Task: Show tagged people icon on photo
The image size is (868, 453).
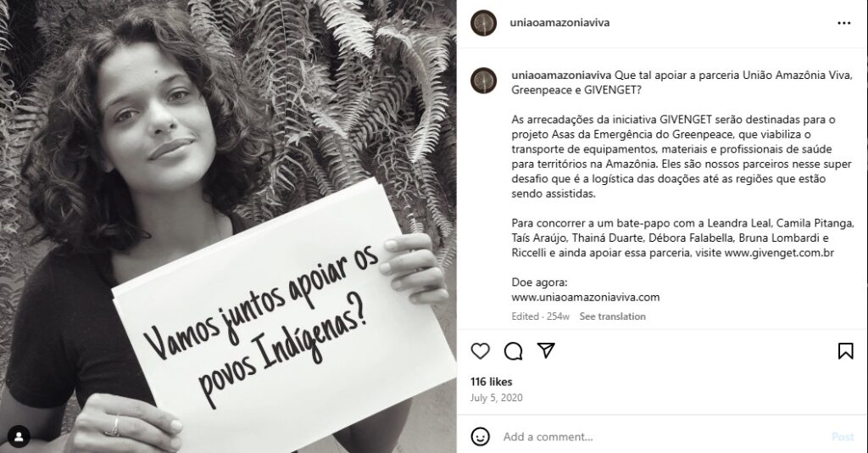Action: point(19,436)
